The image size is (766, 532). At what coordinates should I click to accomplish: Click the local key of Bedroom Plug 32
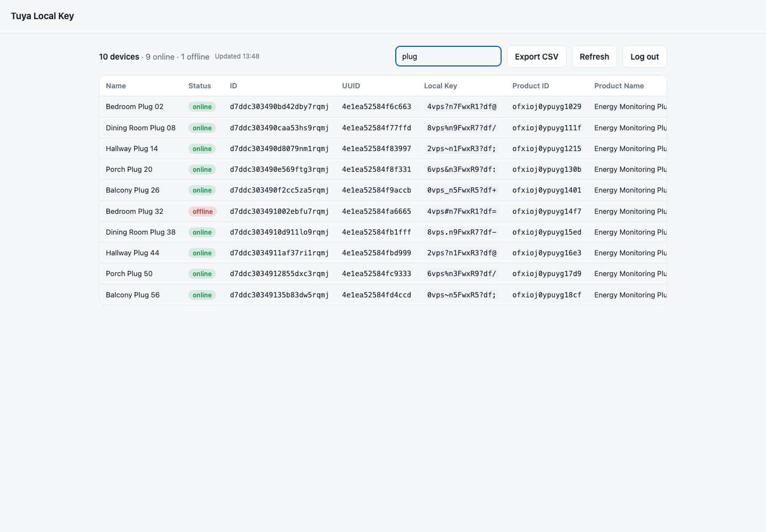pyautogui.click(x=462, y=211)
